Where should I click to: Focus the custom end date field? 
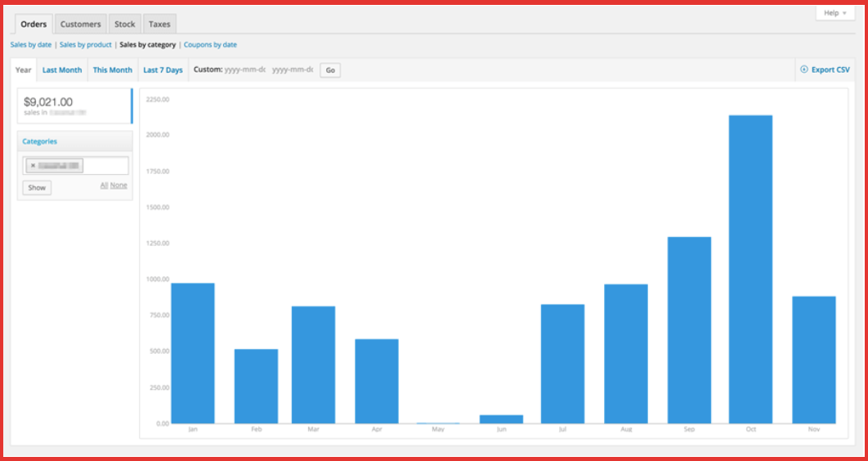point(293,69)
